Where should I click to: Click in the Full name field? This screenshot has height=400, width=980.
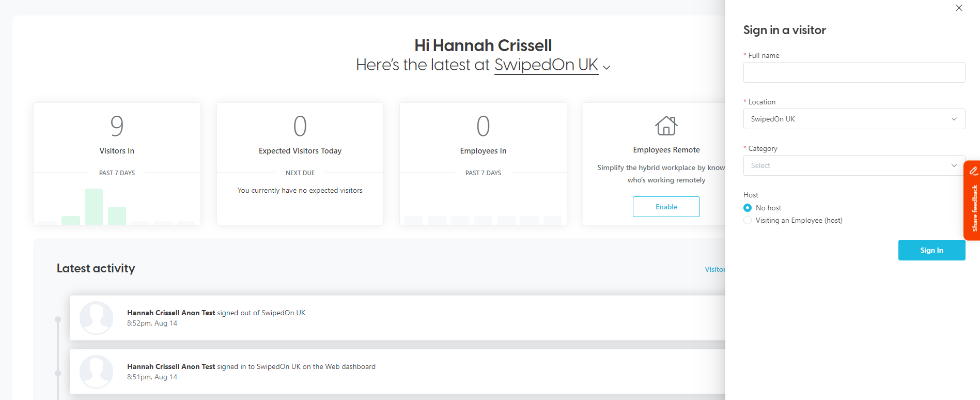[854, 72]
